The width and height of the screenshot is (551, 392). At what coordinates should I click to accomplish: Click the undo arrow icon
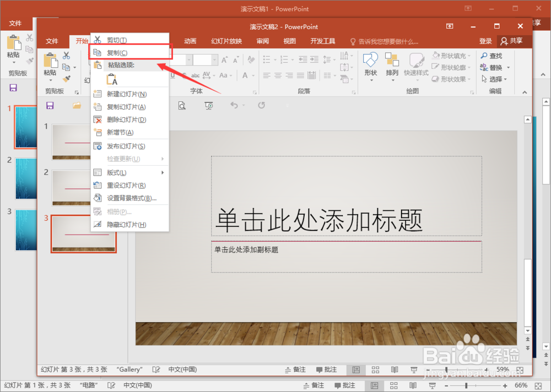click(x=234, y=105)
